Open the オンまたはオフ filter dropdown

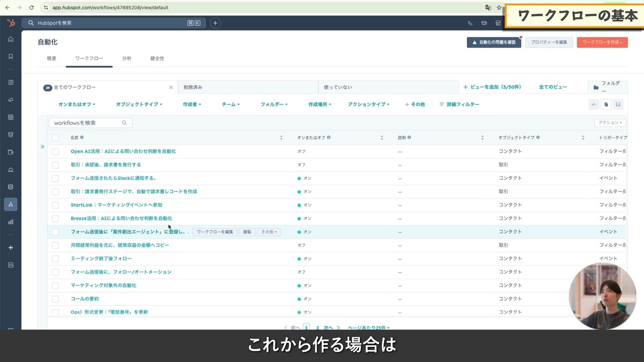(77, 105)
